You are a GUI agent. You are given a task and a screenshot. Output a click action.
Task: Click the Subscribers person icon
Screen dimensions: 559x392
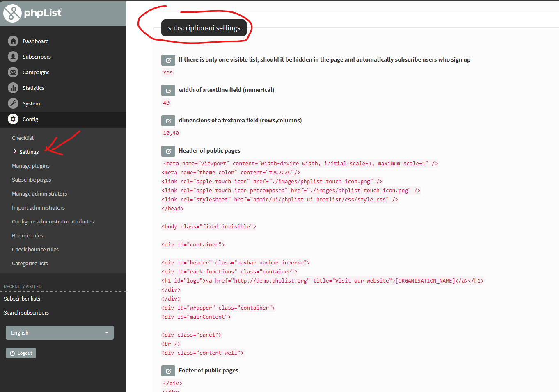coord(13,57)
